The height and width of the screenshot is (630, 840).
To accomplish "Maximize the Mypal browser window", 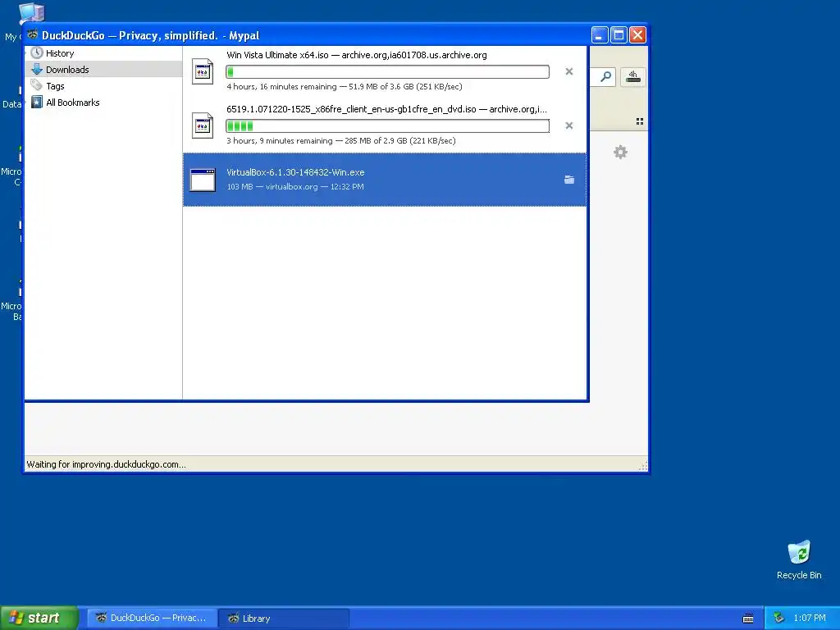I will click(619, 35).
